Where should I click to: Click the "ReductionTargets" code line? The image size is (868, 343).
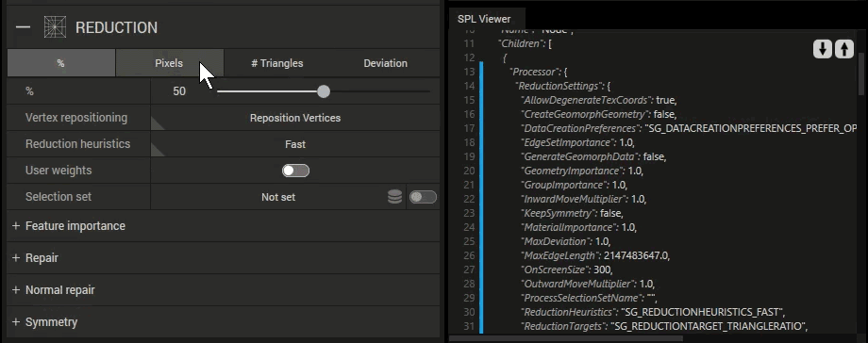coord(664,326)
